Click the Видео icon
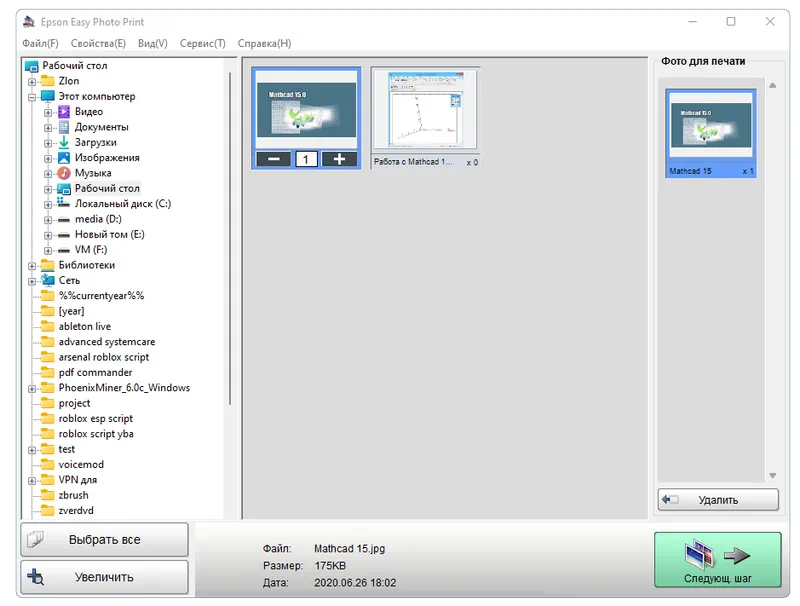This screenshot has height=606, width=800. pos(64,111)
